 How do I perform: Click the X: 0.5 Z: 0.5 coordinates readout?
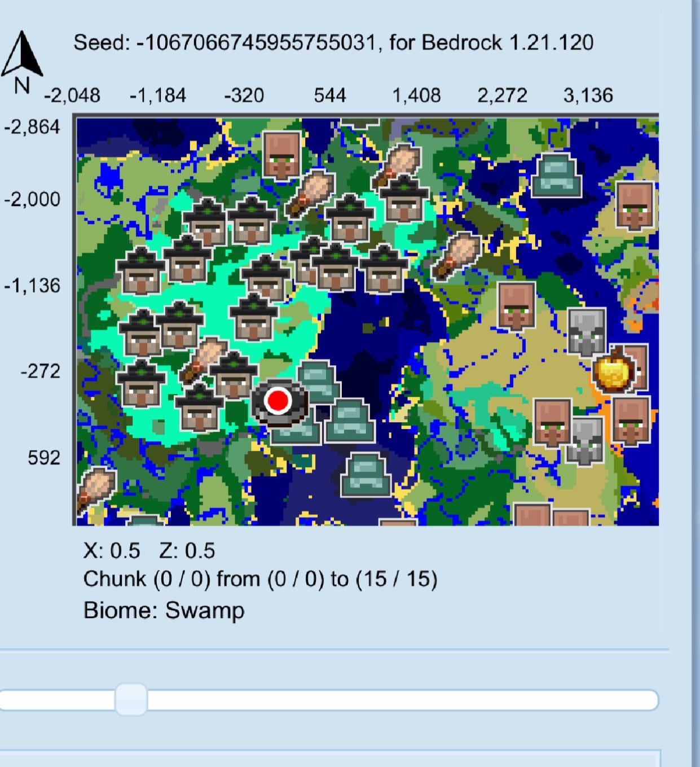coord(149,550)
